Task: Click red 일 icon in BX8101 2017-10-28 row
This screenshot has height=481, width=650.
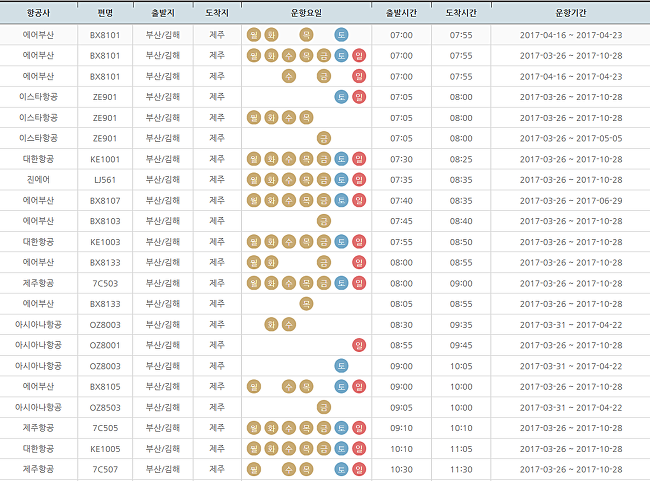Action: 359,56
